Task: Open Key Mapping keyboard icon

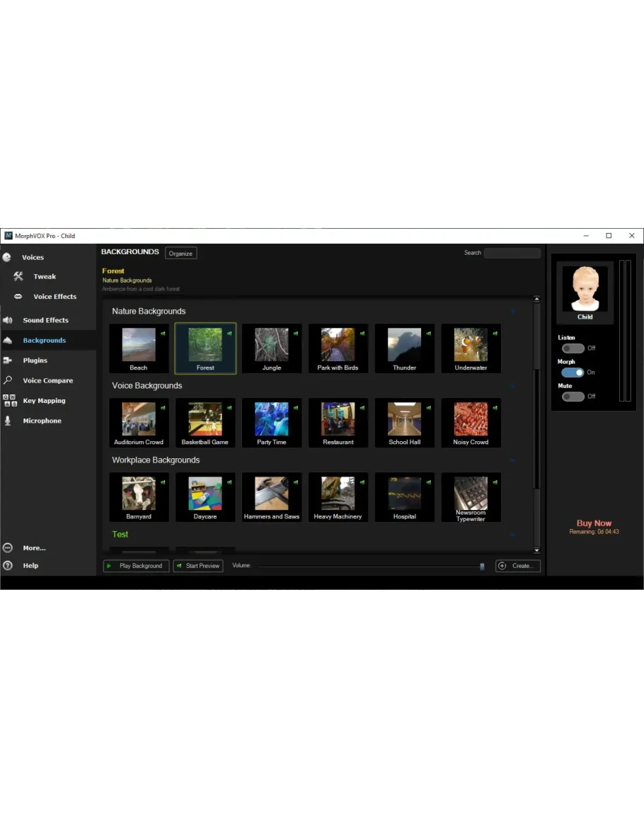Action: (x=10, y=401)
